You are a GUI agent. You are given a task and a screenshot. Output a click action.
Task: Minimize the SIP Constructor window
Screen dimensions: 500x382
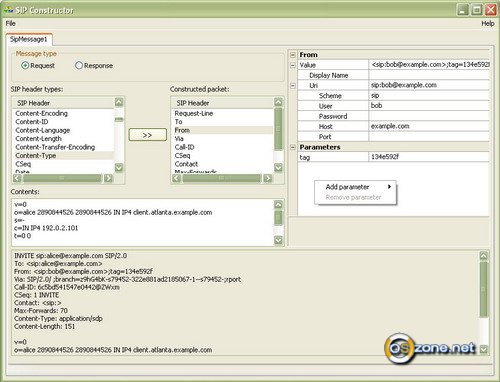point(462,10)
